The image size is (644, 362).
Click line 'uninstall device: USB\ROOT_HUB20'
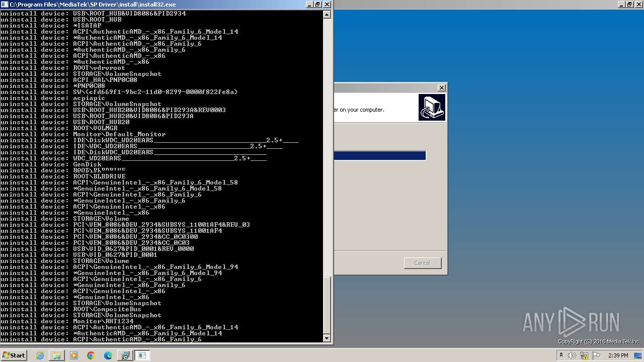(65, 122)
